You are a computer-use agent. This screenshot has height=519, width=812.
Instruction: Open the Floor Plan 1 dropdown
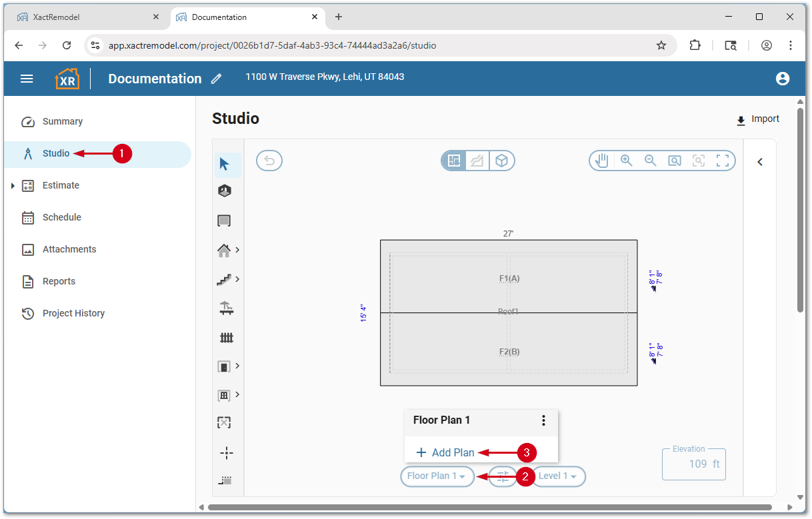(x=437, y=476)
